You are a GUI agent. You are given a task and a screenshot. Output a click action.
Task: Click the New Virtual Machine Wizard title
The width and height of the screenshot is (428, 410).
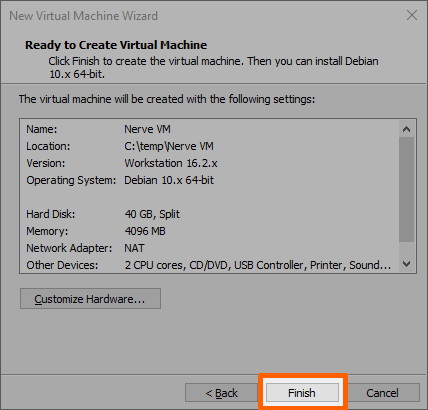(83, 16)
